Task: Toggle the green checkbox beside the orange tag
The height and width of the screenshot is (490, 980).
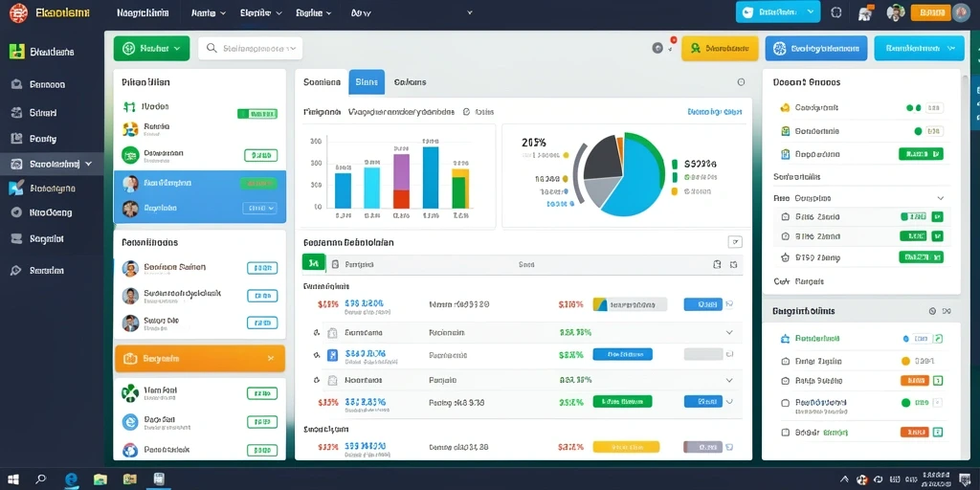Action: 938,380
